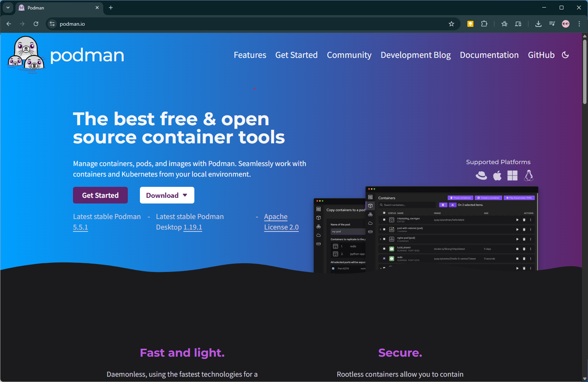
Task: Click scrollbar up arrow
Action: [585, 36]
